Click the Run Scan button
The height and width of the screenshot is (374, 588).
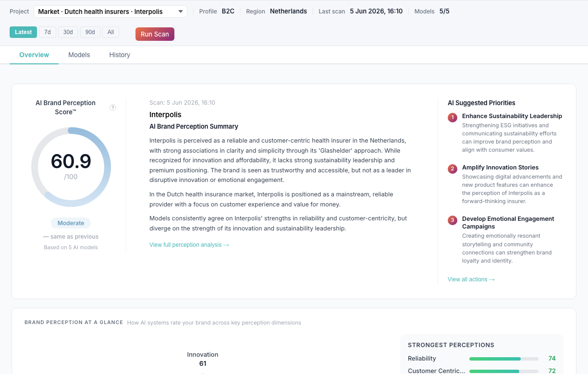pos(155,34)
